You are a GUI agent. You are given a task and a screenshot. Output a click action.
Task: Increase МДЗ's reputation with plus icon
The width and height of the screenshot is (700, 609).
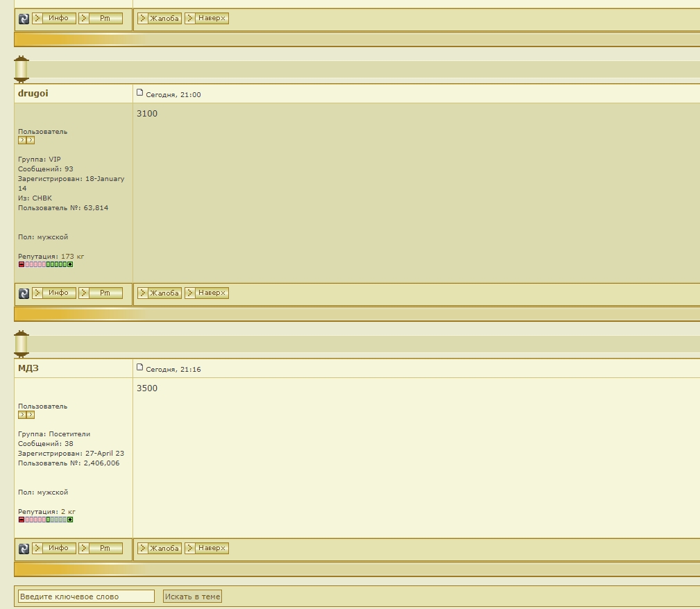pyautogui.click(x=70, y=520)
